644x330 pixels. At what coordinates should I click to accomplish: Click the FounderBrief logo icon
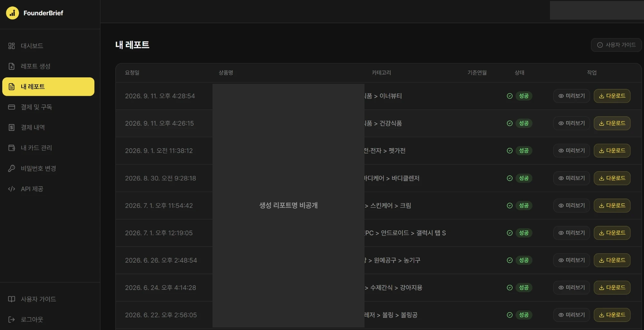coord(12,13)
